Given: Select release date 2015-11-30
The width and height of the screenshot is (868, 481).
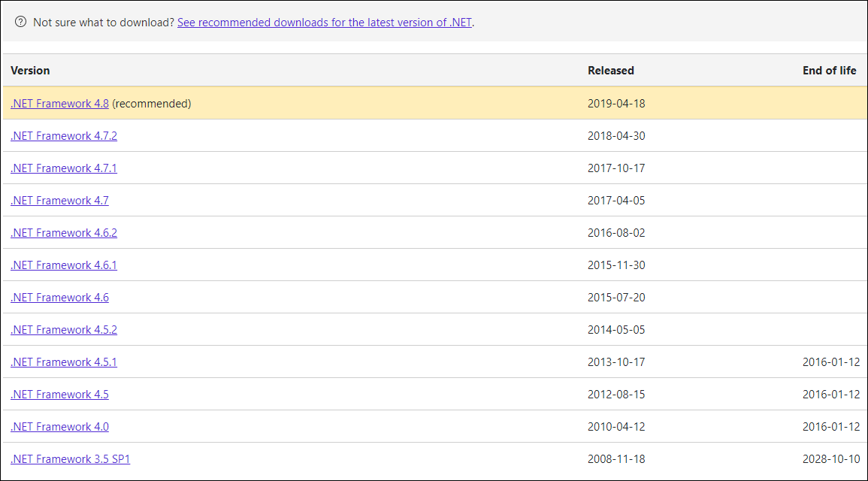Looking at the screenshot, I should tap(616, 265).
